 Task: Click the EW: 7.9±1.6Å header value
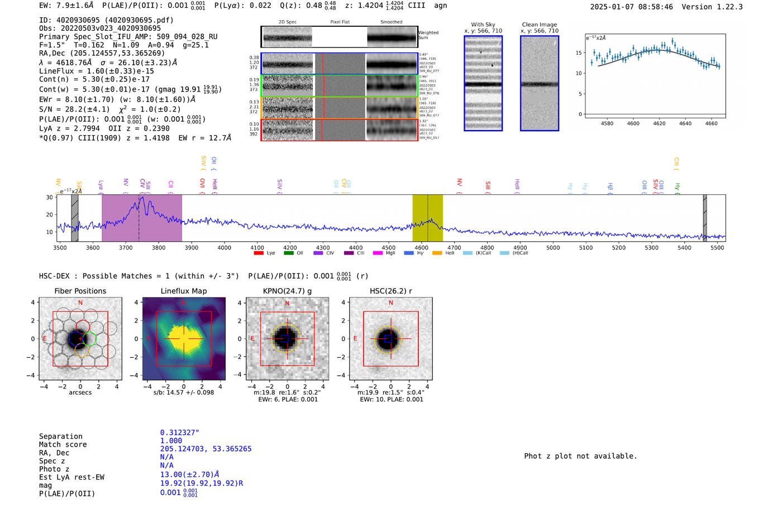[66, 6]
